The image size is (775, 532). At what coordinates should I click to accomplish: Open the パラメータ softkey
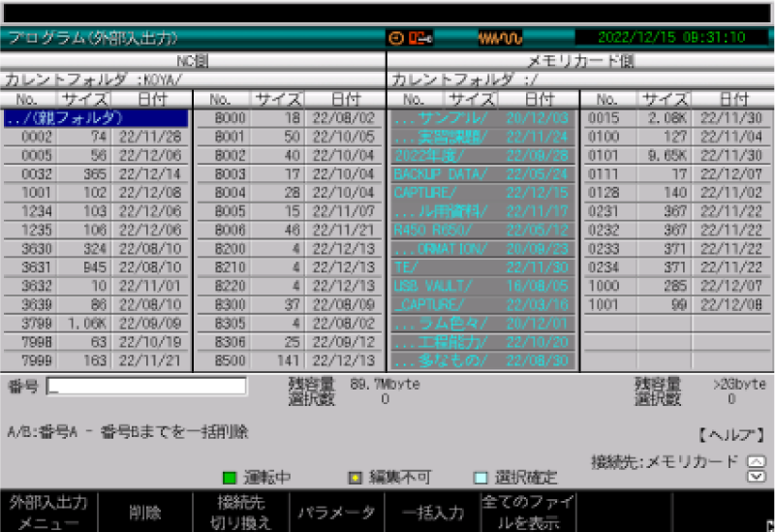[336, 512]
